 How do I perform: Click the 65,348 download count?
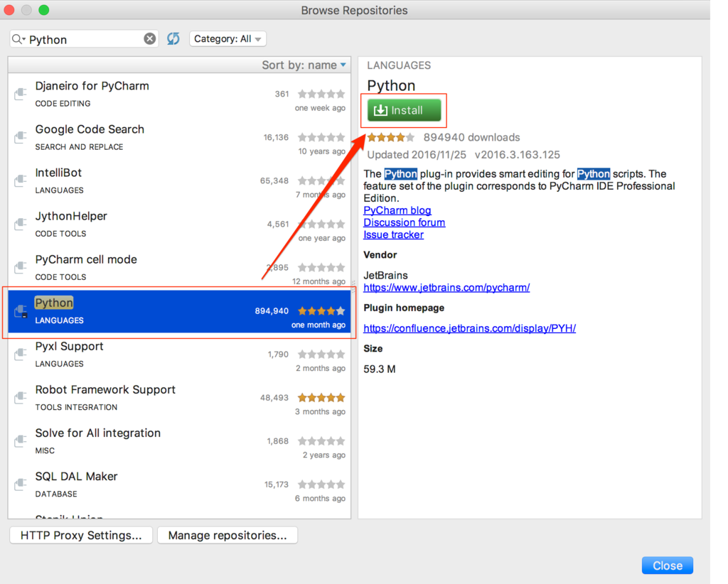[x=274, y=180]
